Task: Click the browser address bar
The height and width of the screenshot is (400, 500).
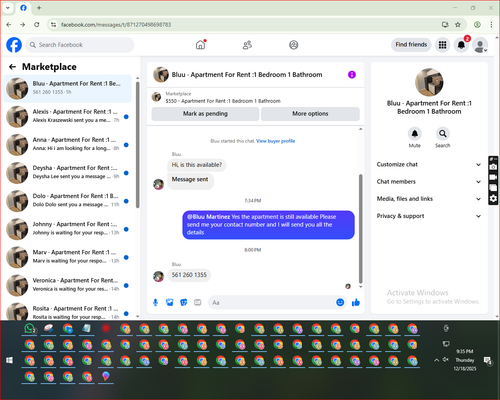Action: click(247, 24)
